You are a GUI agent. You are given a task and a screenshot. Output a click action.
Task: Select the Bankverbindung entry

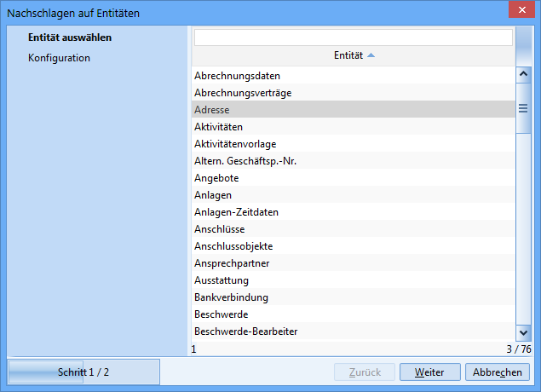coord(231,297)
